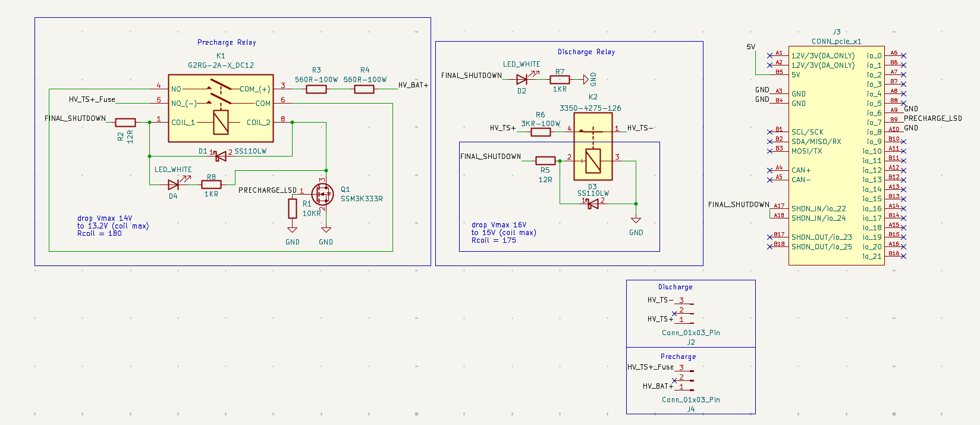The height and width of the screenshot is (425, 980).
Task: Select resistor R3 symbol
Action: click(316, 89)
